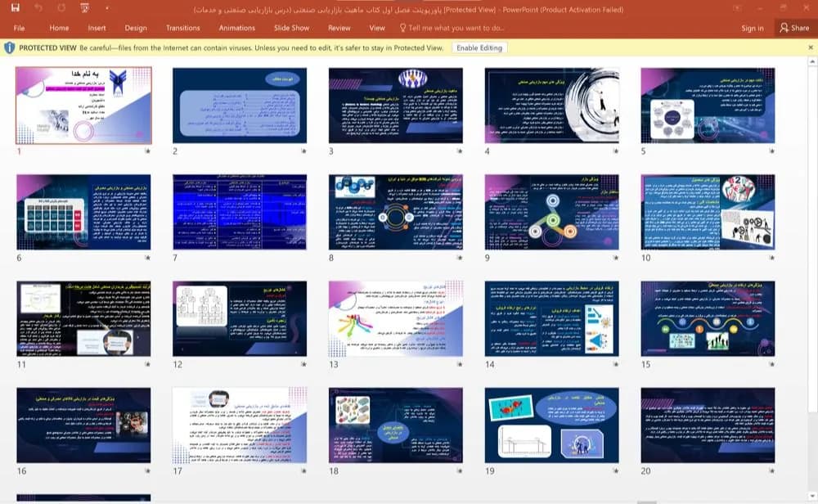Click the transition star icon under slide 10
The width and height of the screenshot is (818, 504).
[x=771, y=258]
